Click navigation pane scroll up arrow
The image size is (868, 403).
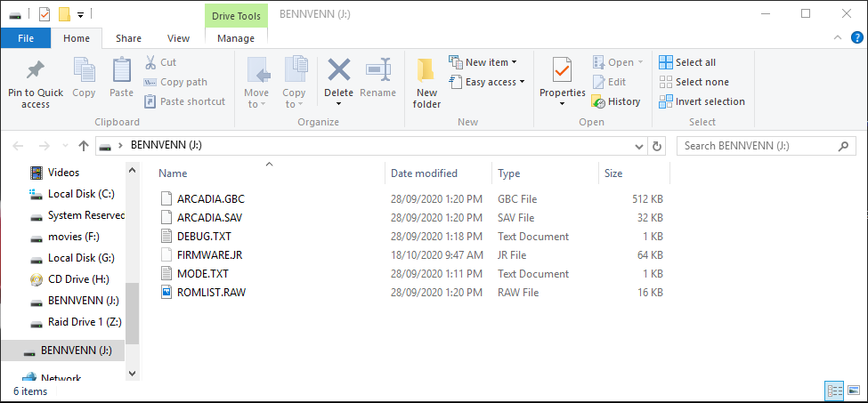pyautogui.click(x=133, y=170)
